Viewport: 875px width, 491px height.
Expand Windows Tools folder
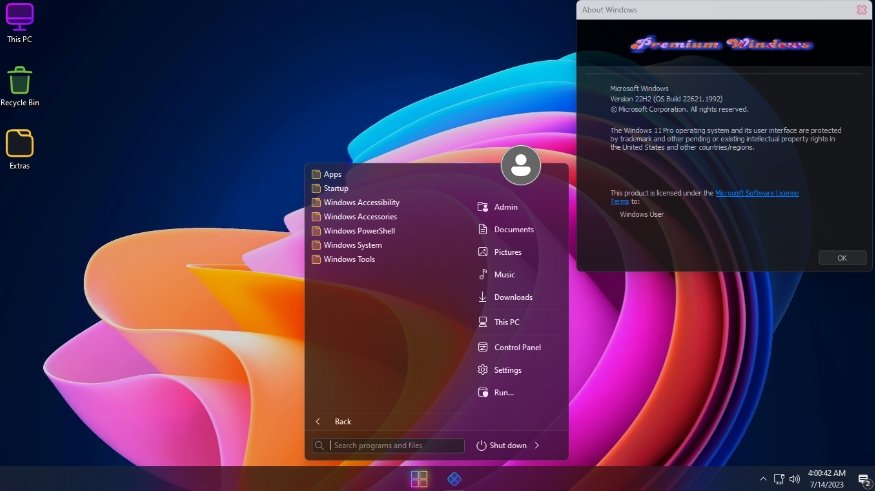[343, 259]
